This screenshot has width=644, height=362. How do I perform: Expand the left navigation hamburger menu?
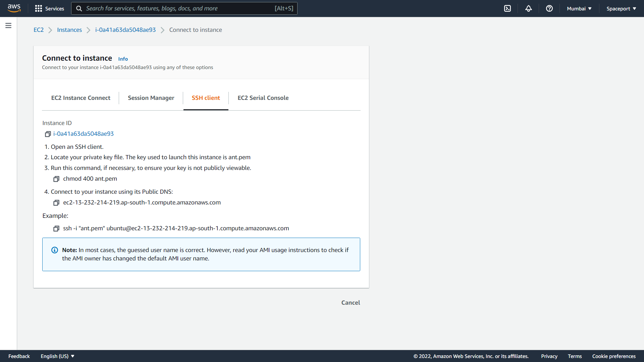point(8,25)
